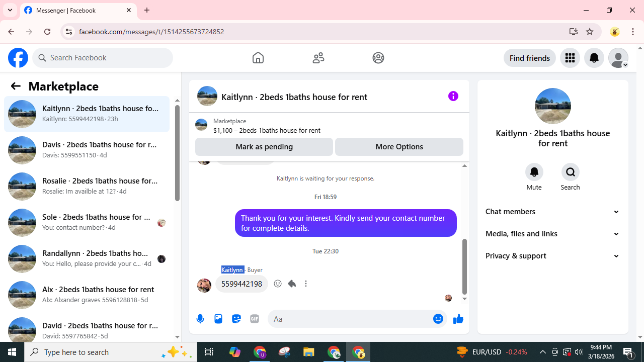Open Friends icon in top navigation
The image size is (644, 362).
[318, 58]
